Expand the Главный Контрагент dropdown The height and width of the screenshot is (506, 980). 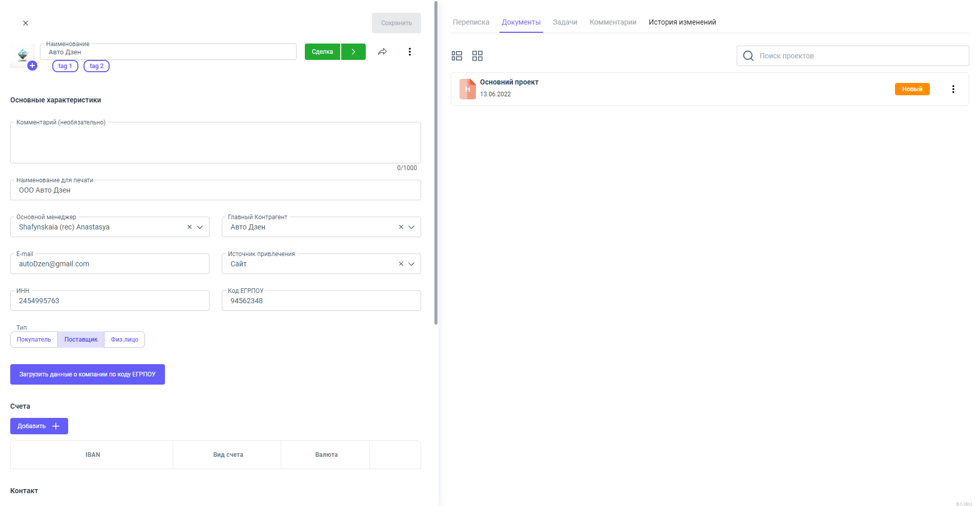point(411,227)
